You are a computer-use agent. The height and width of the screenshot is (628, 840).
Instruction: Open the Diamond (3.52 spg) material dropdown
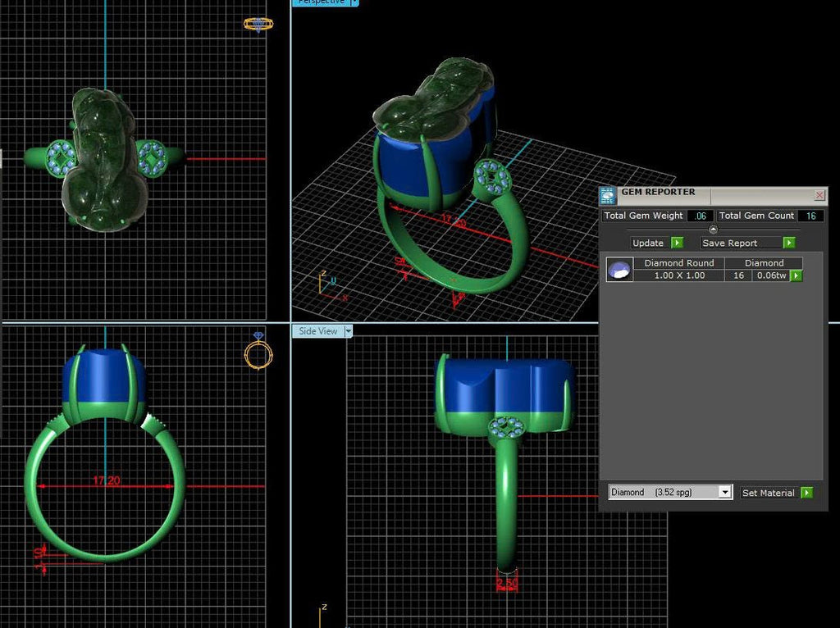point(670,492)
